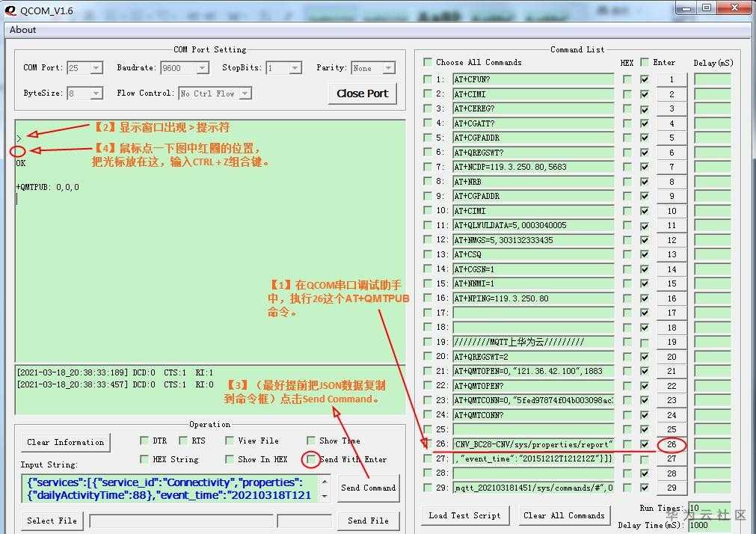
Task: Open the About menu
Action: click(x=22, y=29)
